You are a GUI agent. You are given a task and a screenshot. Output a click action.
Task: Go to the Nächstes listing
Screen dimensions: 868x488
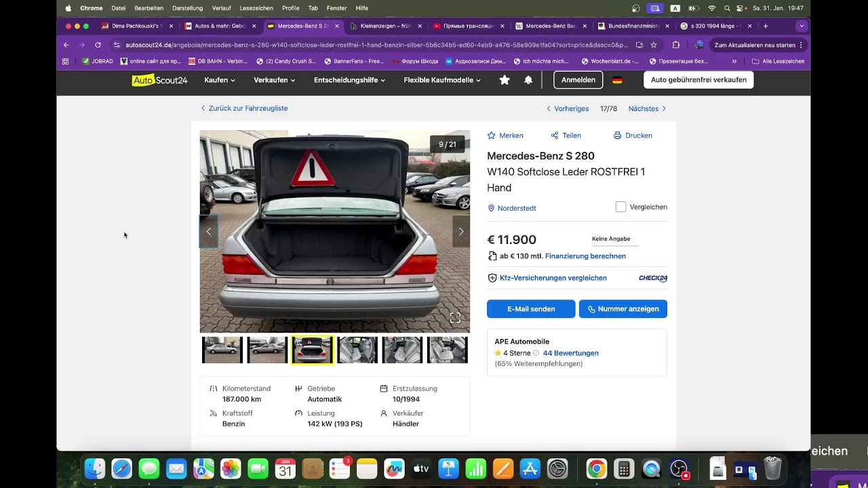[648, 108]
